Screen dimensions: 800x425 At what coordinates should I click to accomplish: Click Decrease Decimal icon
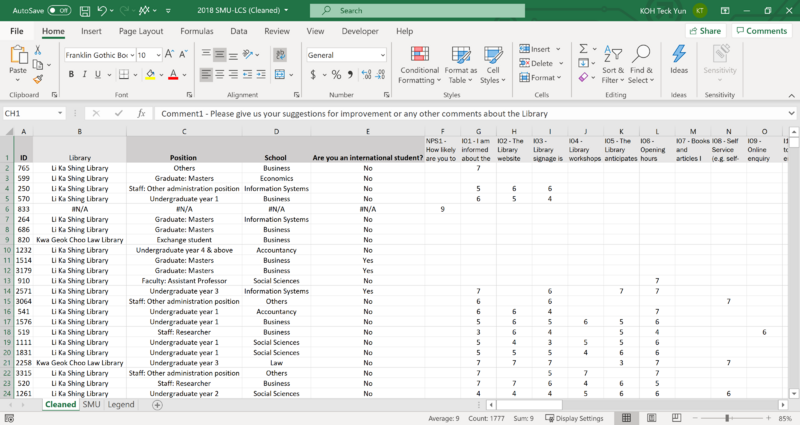(x=381, y=74)
